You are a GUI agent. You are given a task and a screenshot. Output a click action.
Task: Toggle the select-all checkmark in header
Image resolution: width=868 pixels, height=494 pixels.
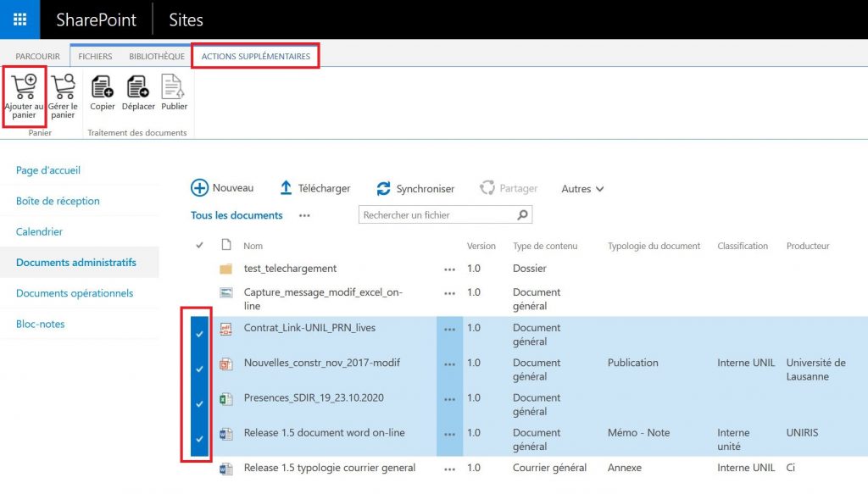pos(200,246)
